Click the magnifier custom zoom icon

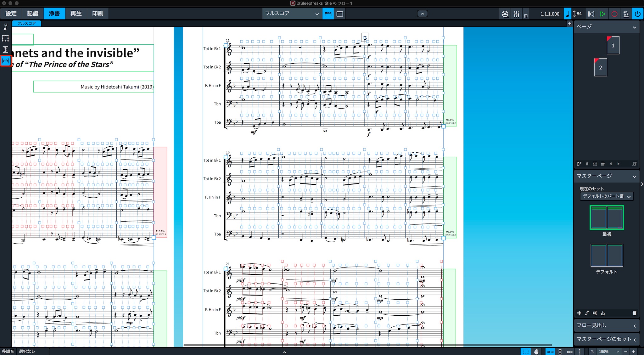[592, 352]
